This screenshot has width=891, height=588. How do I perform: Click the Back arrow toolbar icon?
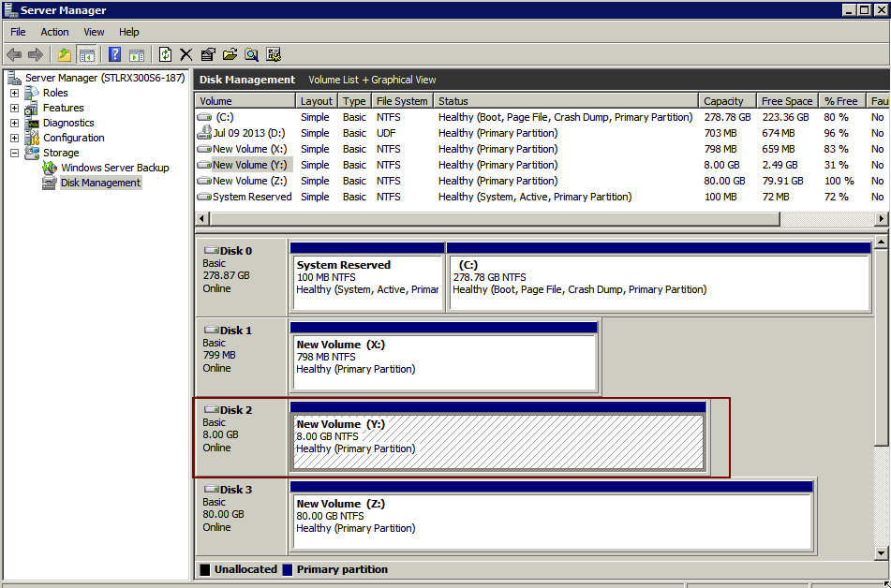pos(14,54)
